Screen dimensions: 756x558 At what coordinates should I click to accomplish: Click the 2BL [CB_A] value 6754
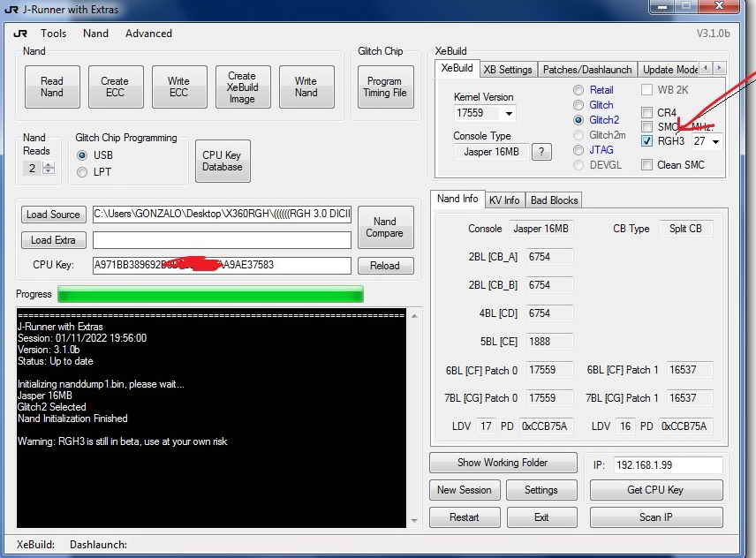click(x=548, y=257)
